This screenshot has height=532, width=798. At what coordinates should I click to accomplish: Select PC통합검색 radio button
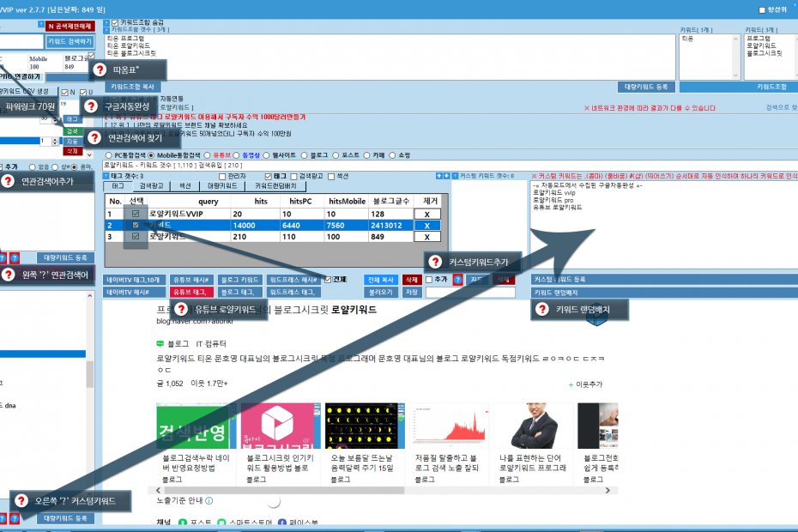(108, 155)
